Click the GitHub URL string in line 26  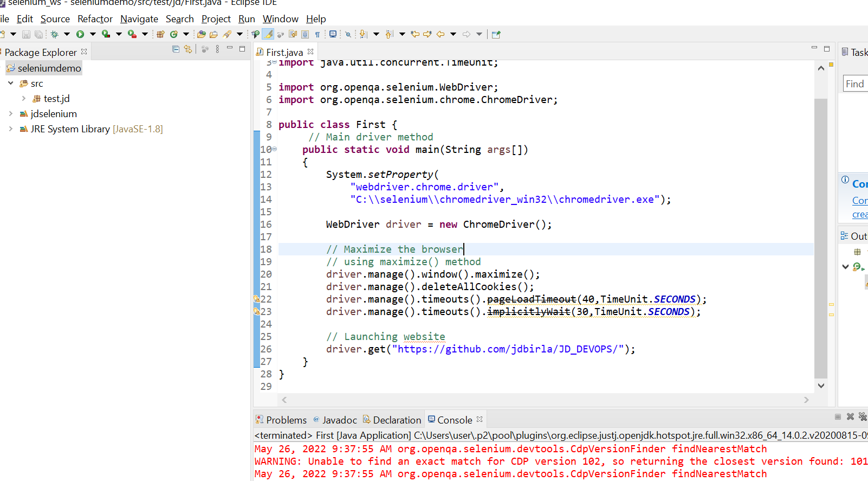(x=508, y=349)
